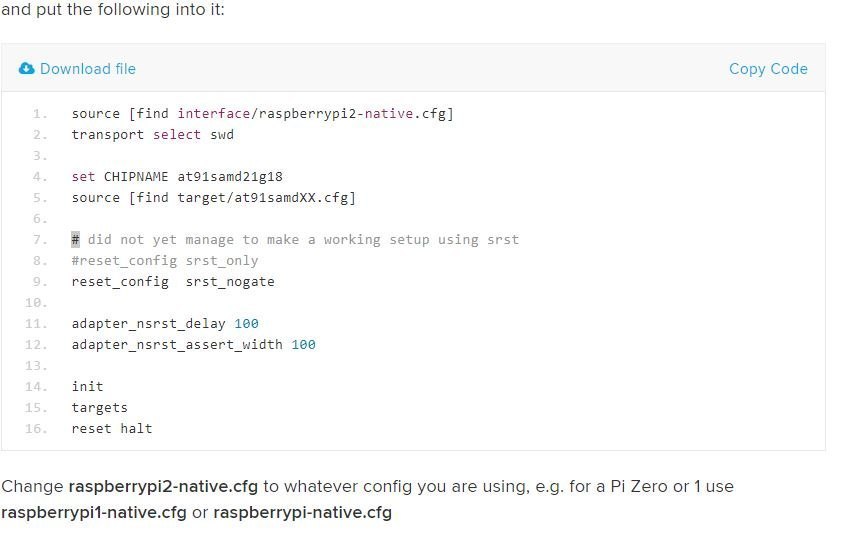This screenshot has height=535, width=862.
Task: Click the 'transport select swd' code line
Action: coord(153,135)
